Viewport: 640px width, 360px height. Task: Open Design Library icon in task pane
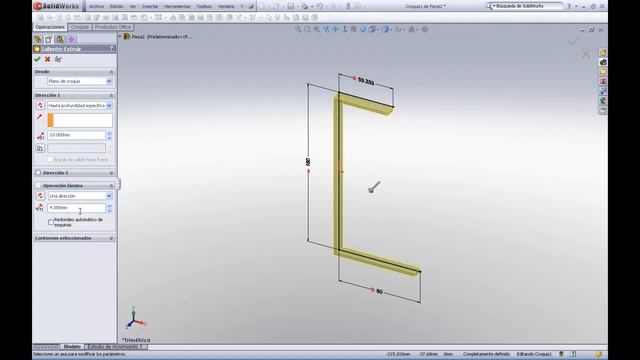[x=603, y=62]
